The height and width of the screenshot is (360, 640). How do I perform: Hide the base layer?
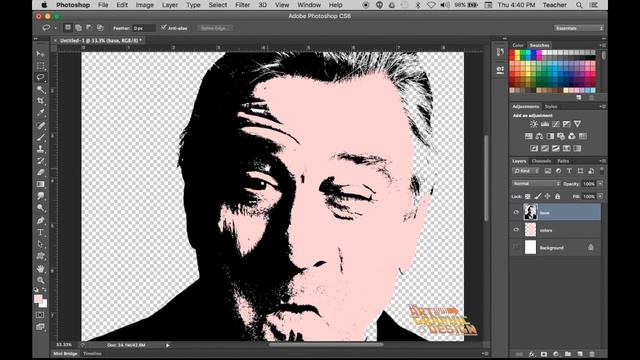tap(516, 212)
